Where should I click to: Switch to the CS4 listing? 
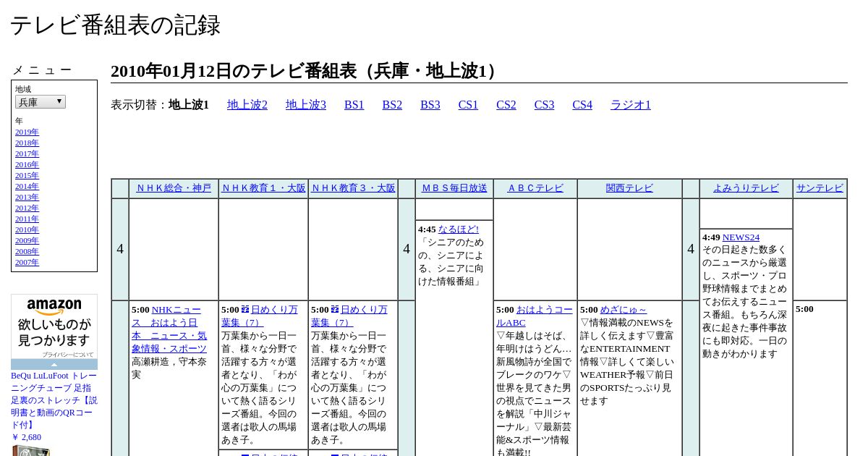(582, 105)
